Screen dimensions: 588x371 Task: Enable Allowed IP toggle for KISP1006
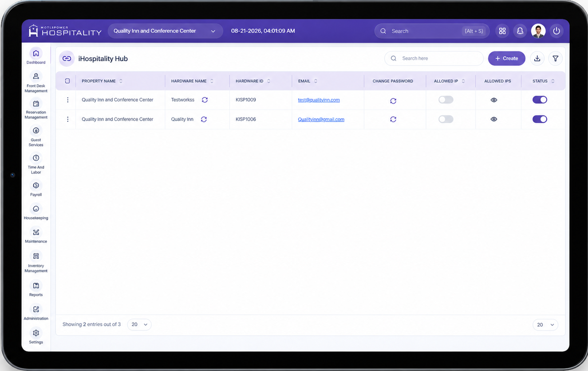(x=446, y=119)
